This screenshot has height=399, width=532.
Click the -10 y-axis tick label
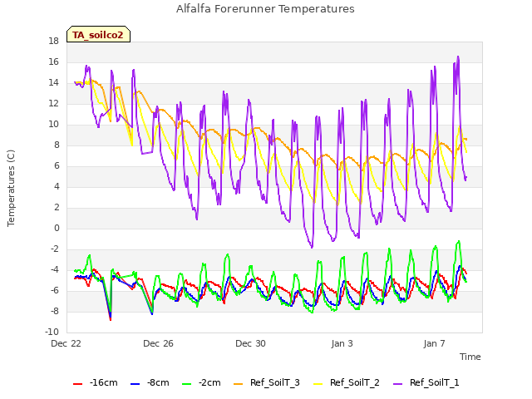pyautogui.click(x=52, y=332)
